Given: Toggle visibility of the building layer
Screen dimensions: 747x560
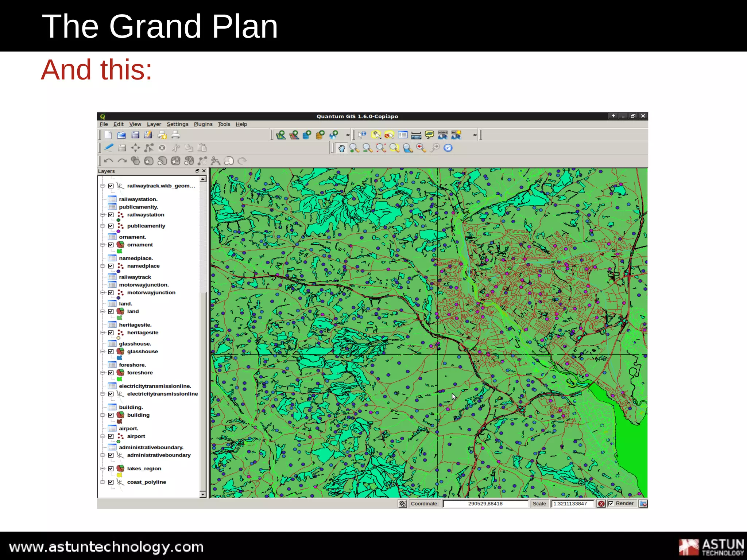Looking at the screenshot, I should 111,415.
